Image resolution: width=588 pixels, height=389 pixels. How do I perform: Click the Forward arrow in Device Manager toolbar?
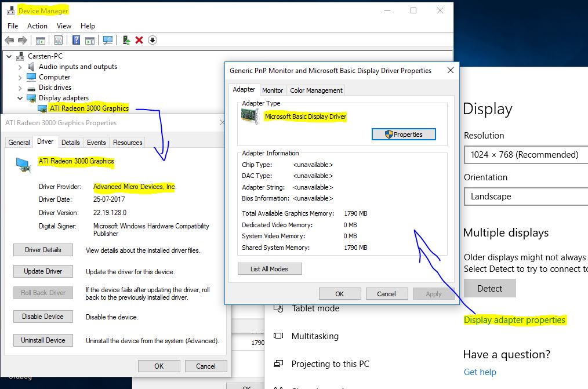click(x=23, y=40)
